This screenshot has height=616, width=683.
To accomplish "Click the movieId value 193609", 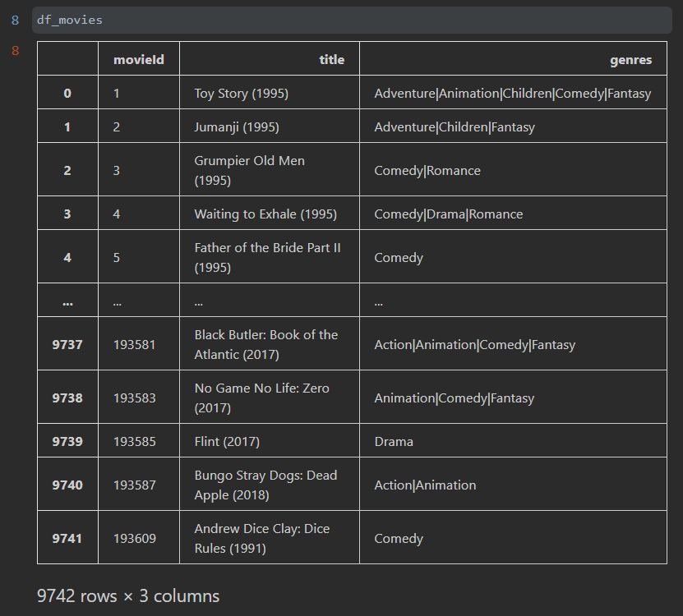I will tap(134, 539).
